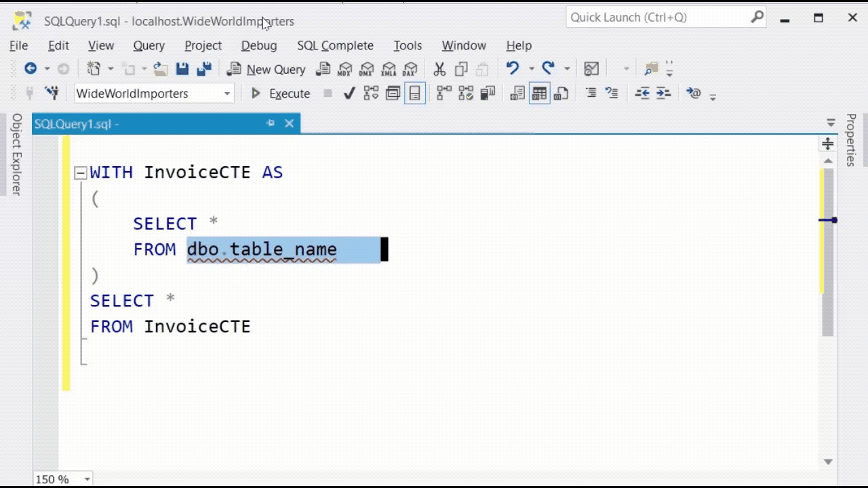Cut selected text with the scissors icon
The width and height of the screenshot is (868, 488).
tap(441, 68)
